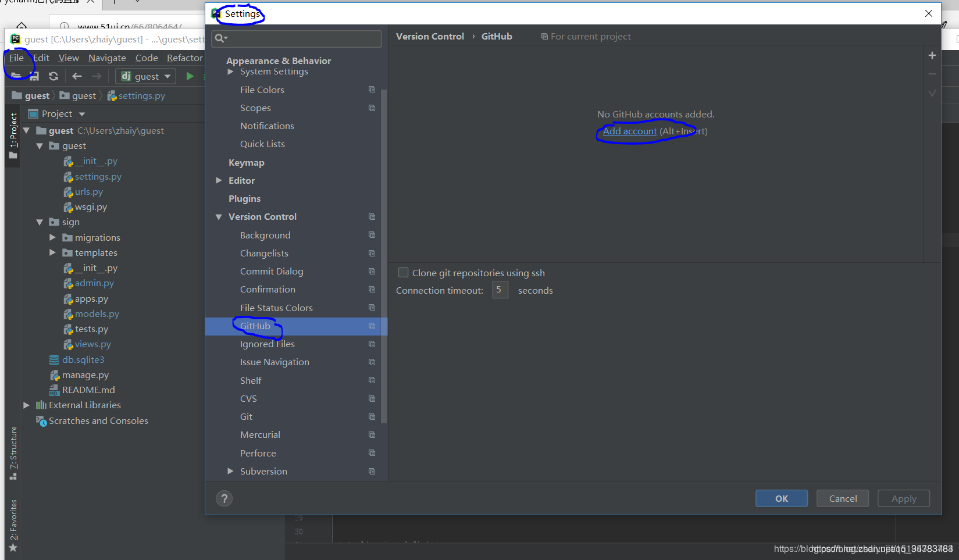Click the OK button
Image resolution: width=959 pixels, height=560 pixels.
coord(782,498)
